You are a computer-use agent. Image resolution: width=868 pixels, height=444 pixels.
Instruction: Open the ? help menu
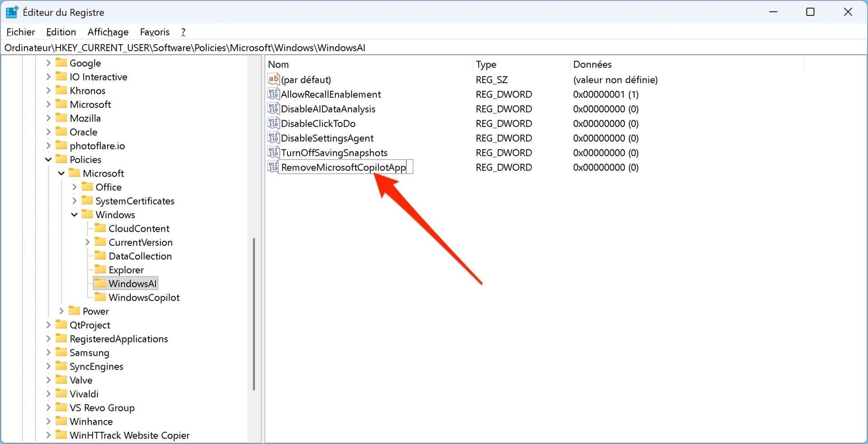click(x=183, y=32)
